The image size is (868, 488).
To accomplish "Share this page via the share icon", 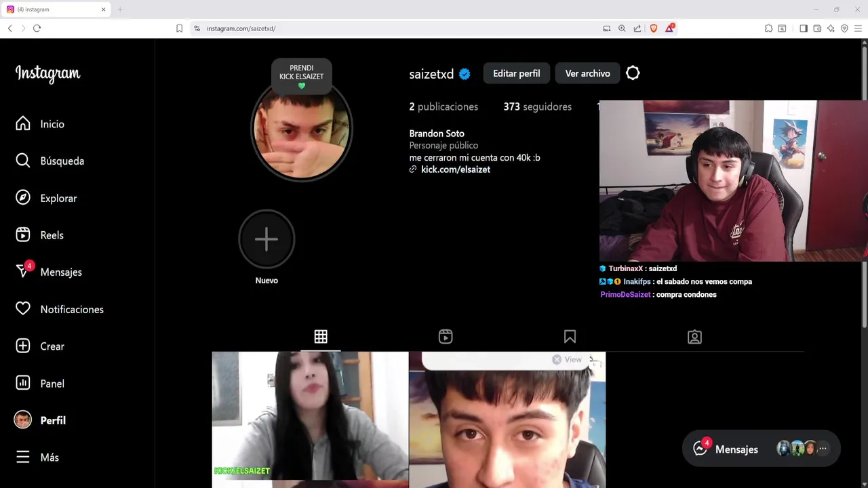I will click(x=637, y=28).
